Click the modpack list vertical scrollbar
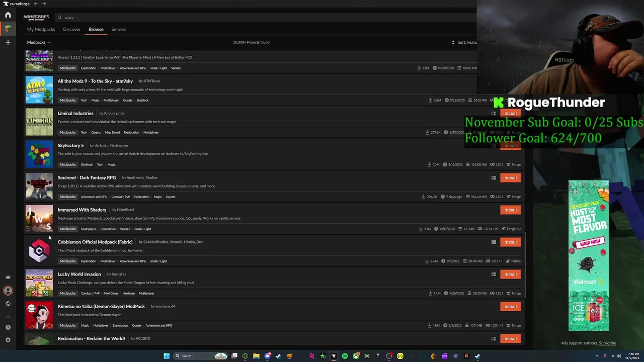Screen dimensions: 644x362 (x=525, y=265)
